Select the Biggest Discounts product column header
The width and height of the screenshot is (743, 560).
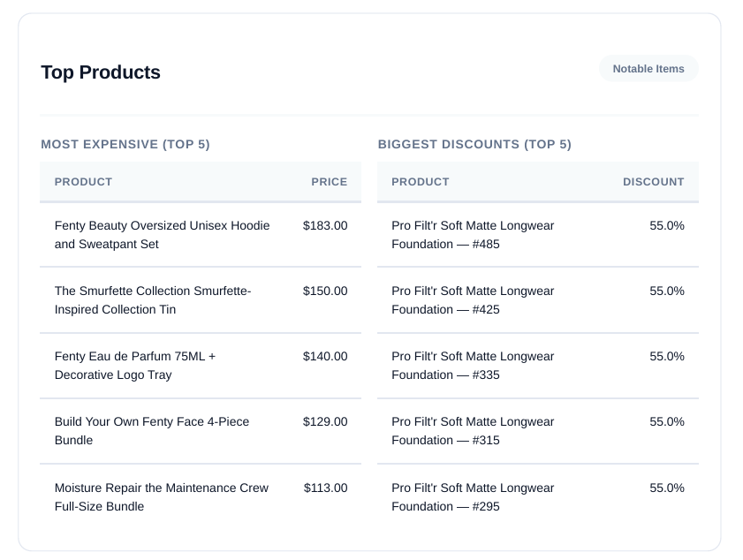(x=420, y=182)
